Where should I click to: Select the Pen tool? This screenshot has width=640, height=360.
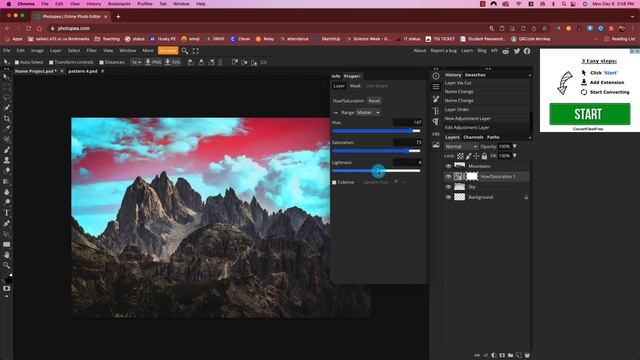(7, 223)
